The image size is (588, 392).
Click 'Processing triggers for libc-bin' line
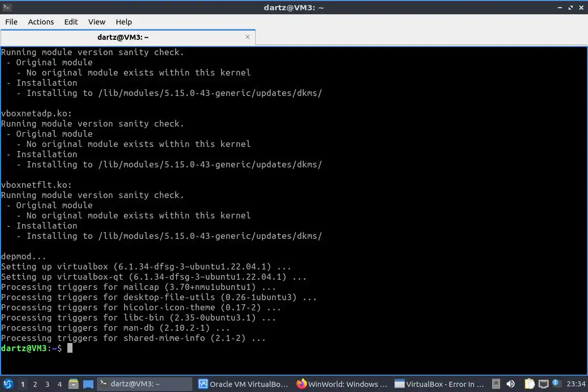pyautogui.click(x=138, y=317)
